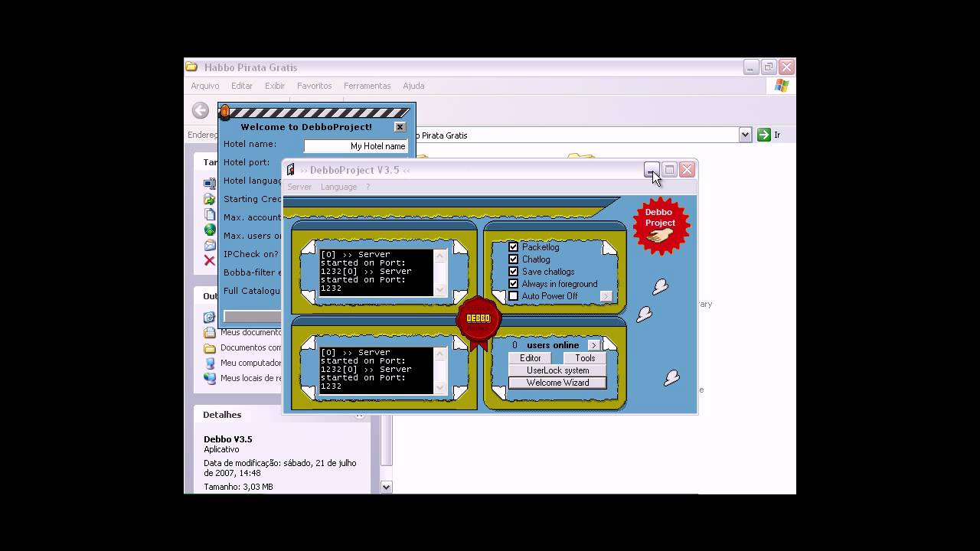Click the Hotel name input field
This screenshot has height=551, width=980.
(x=356, y=145)
